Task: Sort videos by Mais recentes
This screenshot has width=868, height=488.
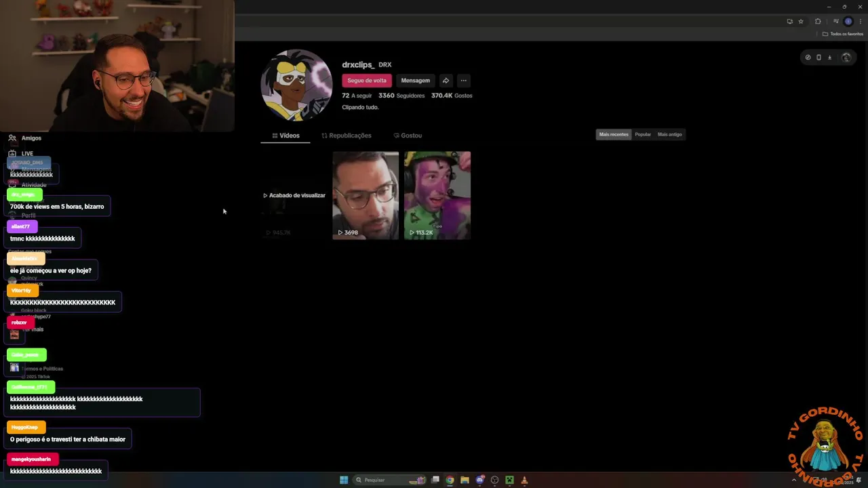Action: 614,134
